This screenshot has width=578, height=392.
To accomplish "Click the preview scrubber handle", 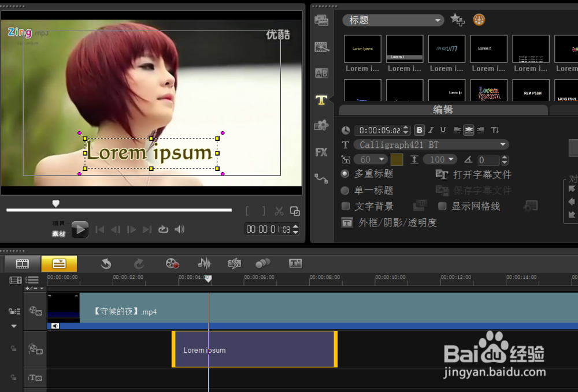I will (x=55, y=204).
